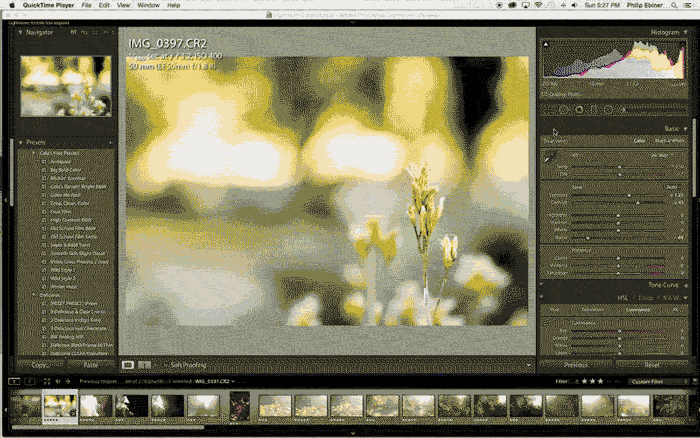Image resolution: width=700 pixels, height=438 pixels.
Task: Click the second window display icon
Action: pos(29,381)
